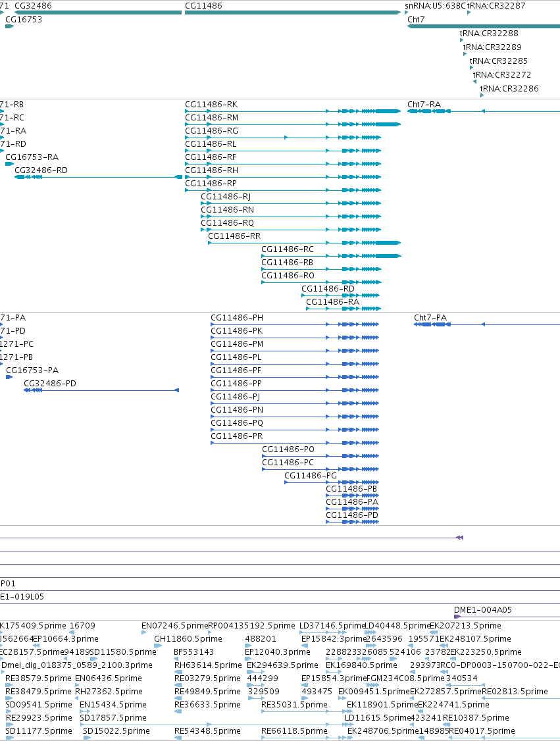560x741 pixels.
Task: Click the Cht7 gene label
Action: click(416, 19)
